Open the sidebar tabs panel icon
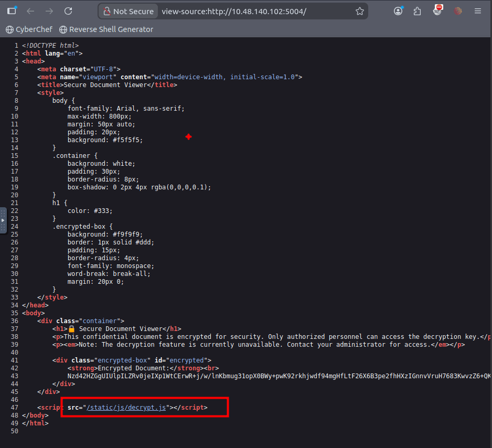This screenshot has height=448, width=492. (12, 11)
